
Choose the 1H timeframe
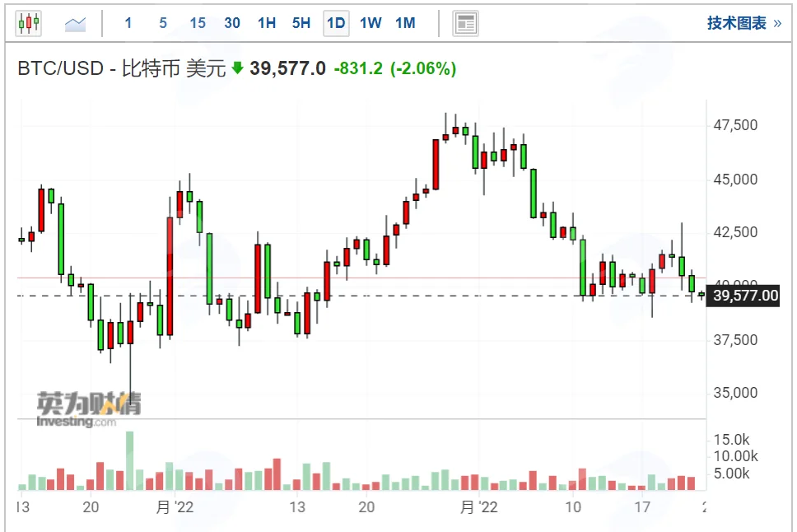[x=267, y=23]
